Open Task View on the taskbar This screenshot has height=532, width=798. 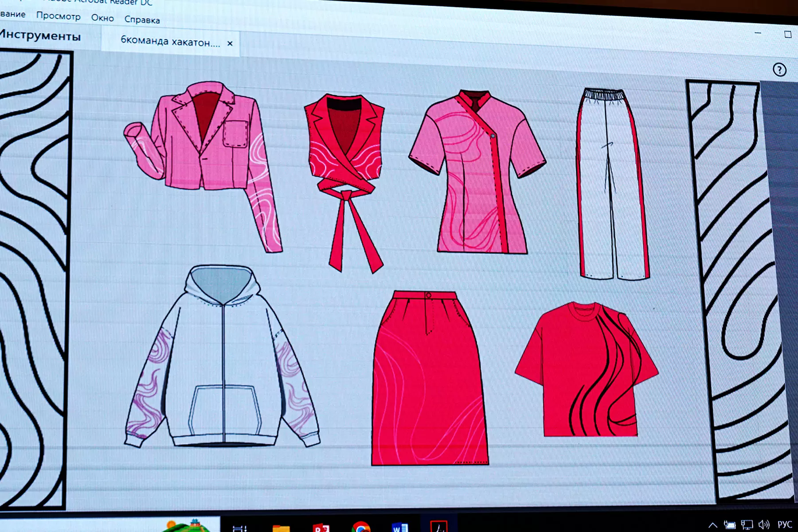(239, 528)
